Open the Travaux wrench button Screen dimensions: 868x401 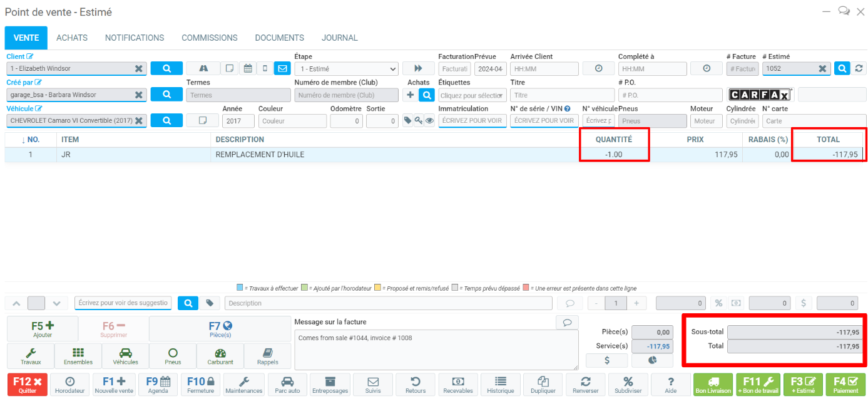coord(31,356)
